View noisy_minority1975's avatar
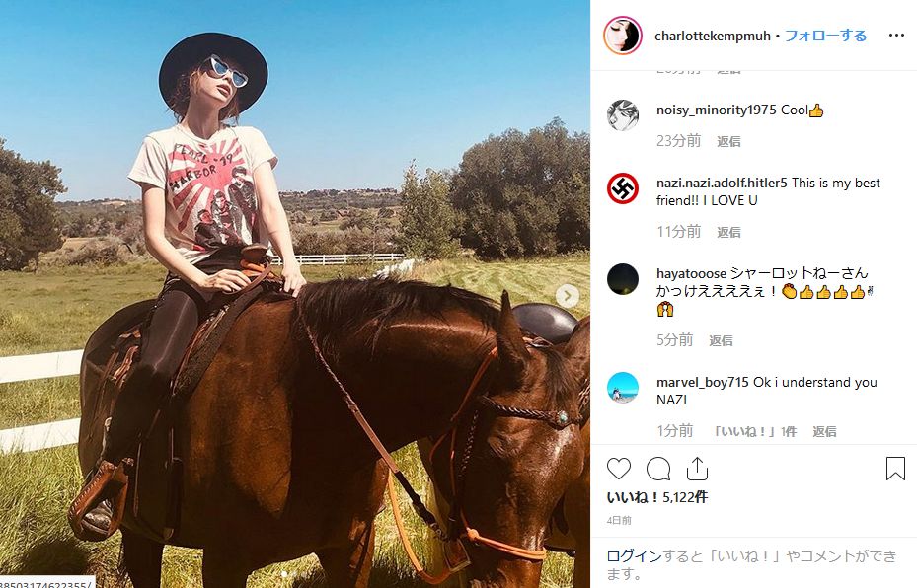The width and height of the screenshot is (917, 588). (x=622, y=114)
